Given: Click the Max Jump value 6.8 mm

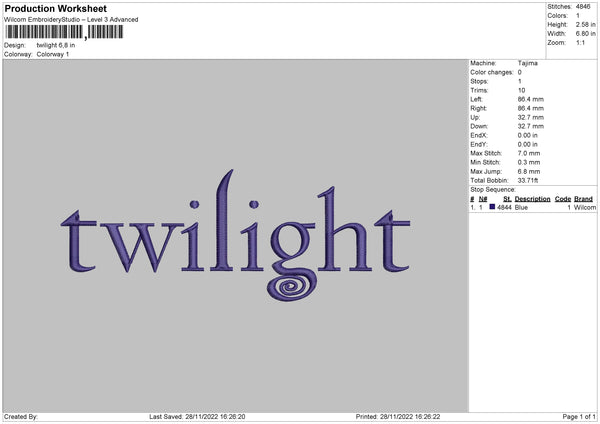Looking at the screenshot, I should 529,172.
